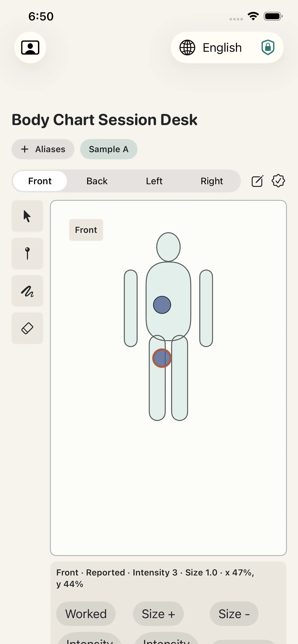Tap the battery status icon
This screenshot has height=644, width=298.
pyautogui.click(x=273, y=16)
